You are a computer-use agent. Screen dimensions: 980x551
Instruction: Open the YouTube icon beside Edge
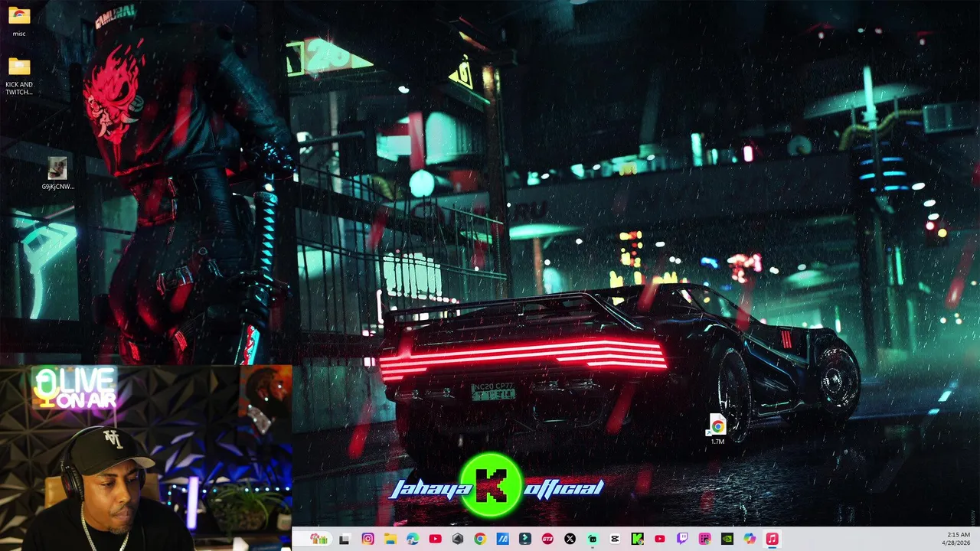coord(435,539)
